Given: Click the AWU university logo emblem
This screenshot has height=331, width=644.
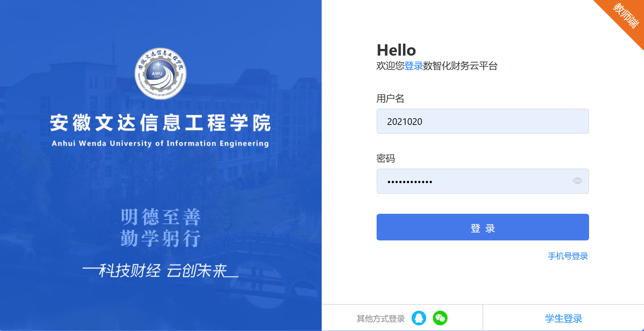Looking at the screenshot, I should click(x=161, y=74).
